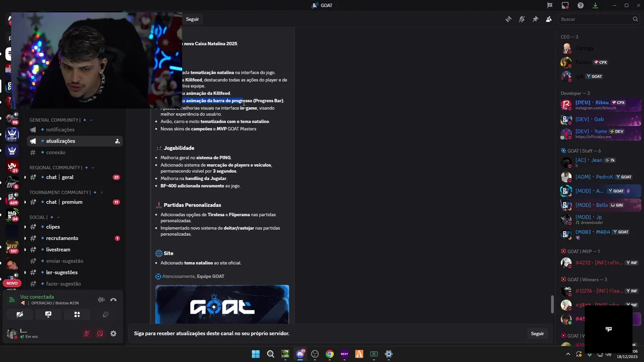Open the fazer-sugestão channel
The height and width of the screenshot is (362, 644).
(x=75, y=284)
